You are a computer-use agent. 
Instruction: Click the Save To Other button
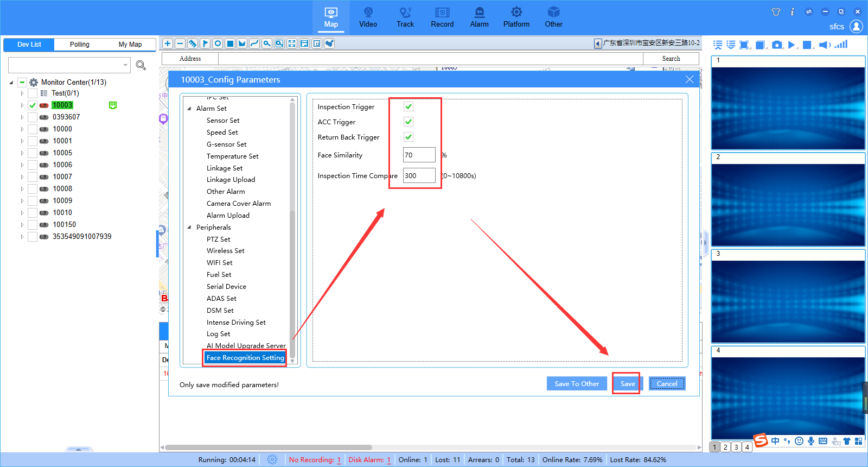click(x=577, y=383)
